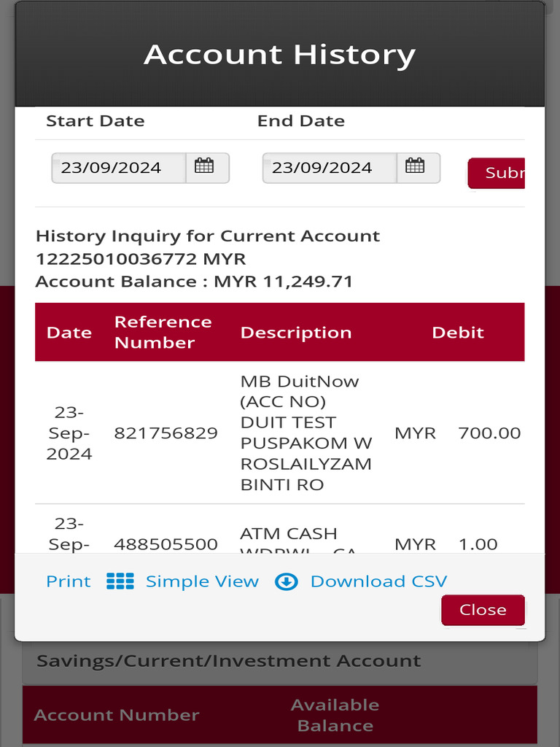Click the Submit button
This screenshot has width=560, height=747.
click(x=496, y=173)
